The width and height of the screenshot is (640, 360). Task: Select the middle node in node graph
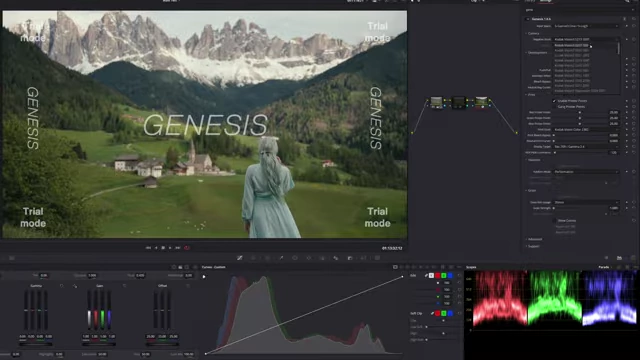pos(459,102)
